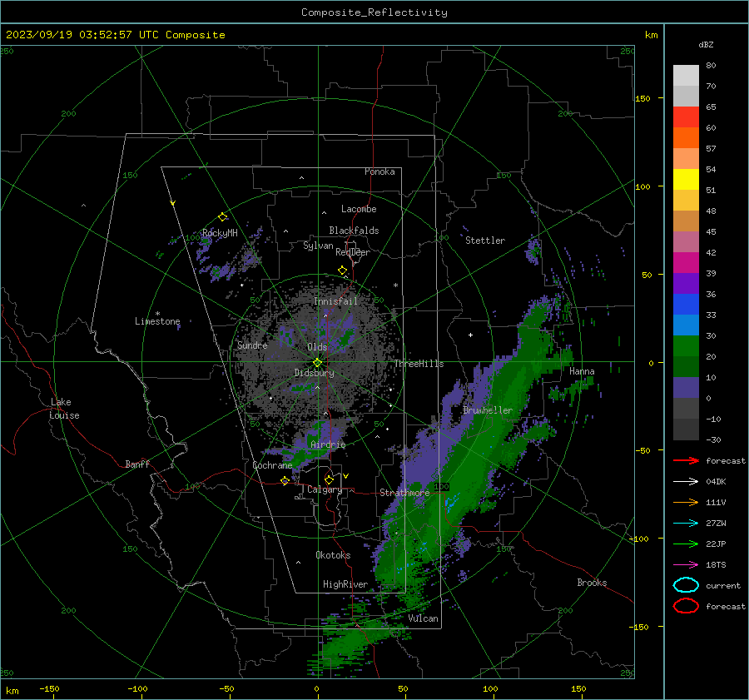The image size is (749, 700).
Task: Click the yellow V marker right of Calgary diamond
Action: (x=346, y=476)
